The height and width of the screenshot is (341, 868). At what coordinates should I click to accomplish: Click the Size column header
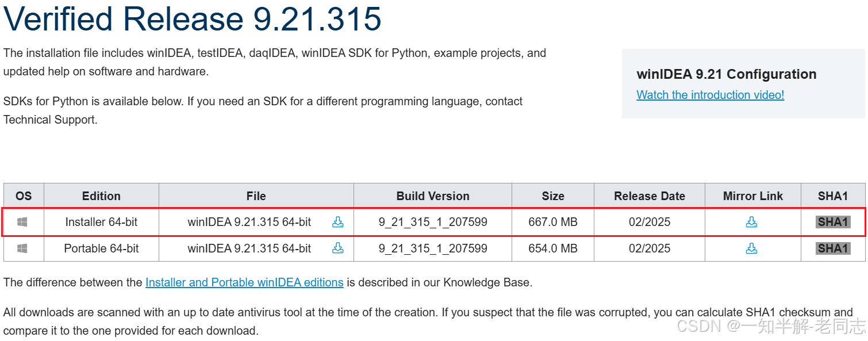coord(552,196)
